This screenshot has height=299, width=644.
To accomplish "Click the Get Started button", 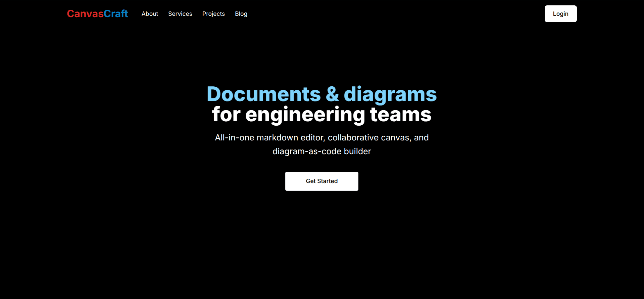I will click(321, 181).
